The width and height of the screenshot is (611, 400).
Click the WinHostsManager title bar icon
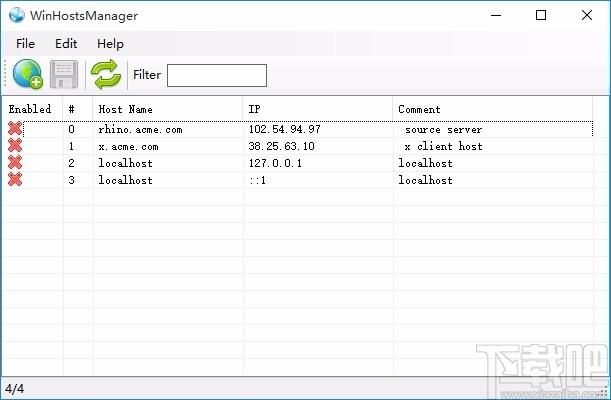pos(17,15)
